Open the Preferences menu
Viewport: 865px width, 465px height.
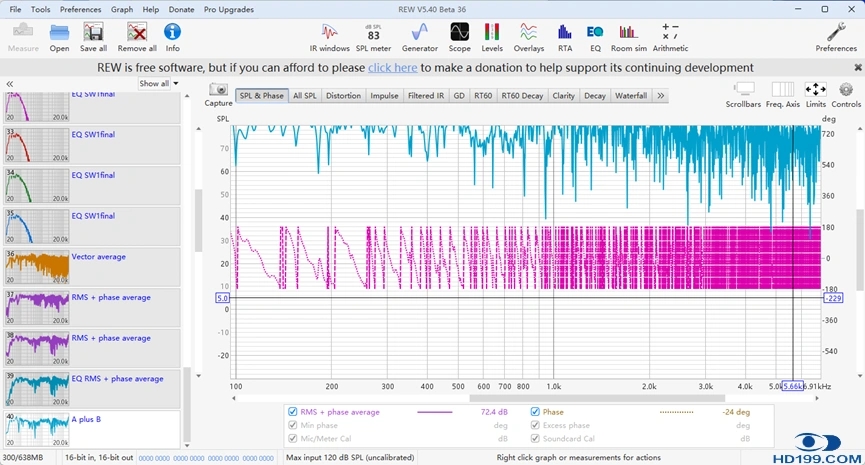(x=81, y=9)
